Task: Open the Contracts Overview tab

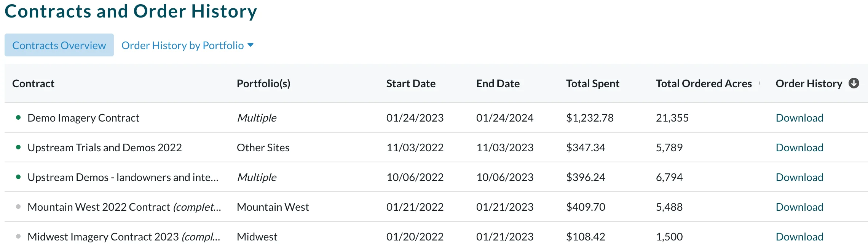Action: 59,45
